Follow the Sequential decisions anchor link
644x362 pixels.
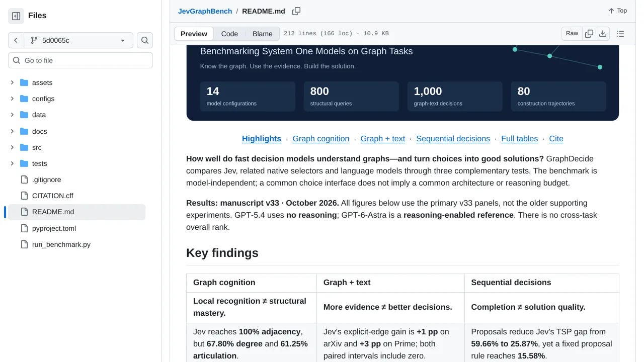[x=453, y=139]
